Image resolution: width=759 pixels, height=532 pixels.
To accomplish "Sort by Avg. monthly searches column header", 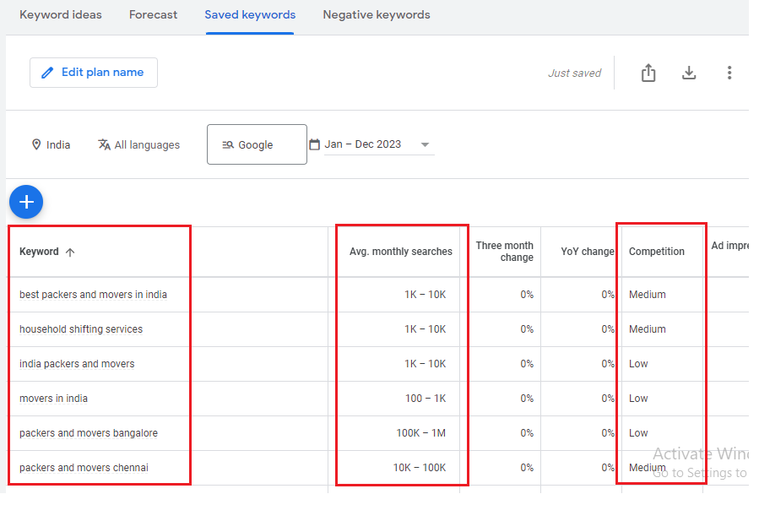I will coord(400,252).
